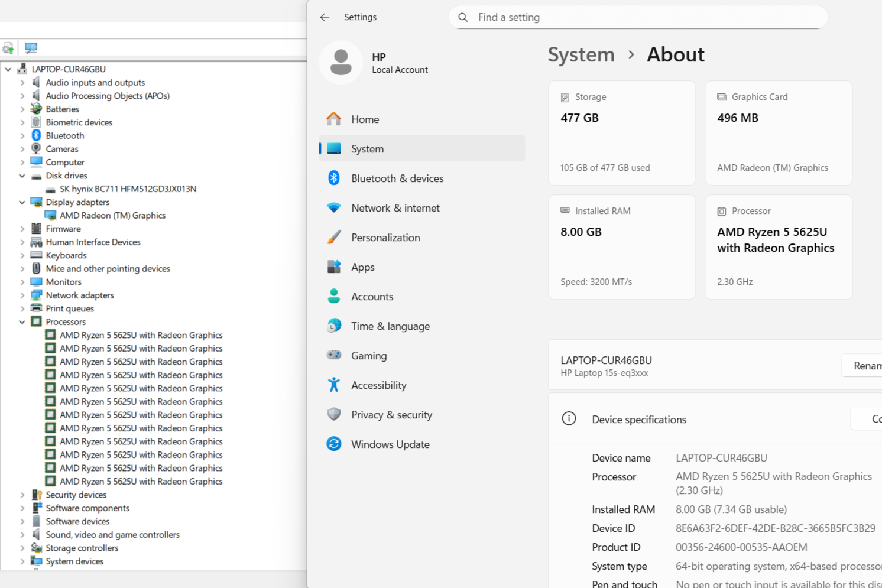Click the Product ID value 00356-24600-00535-AAOEM
This screenshot has height=588, width=882.
[x=741, y=547]
